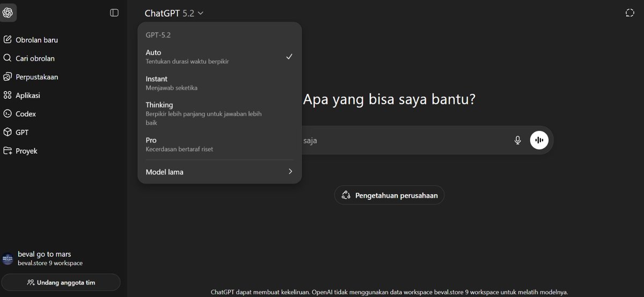Click the beval workspace avatar
The height and width of the screenshot is (297, 644).
coord(8,258)
